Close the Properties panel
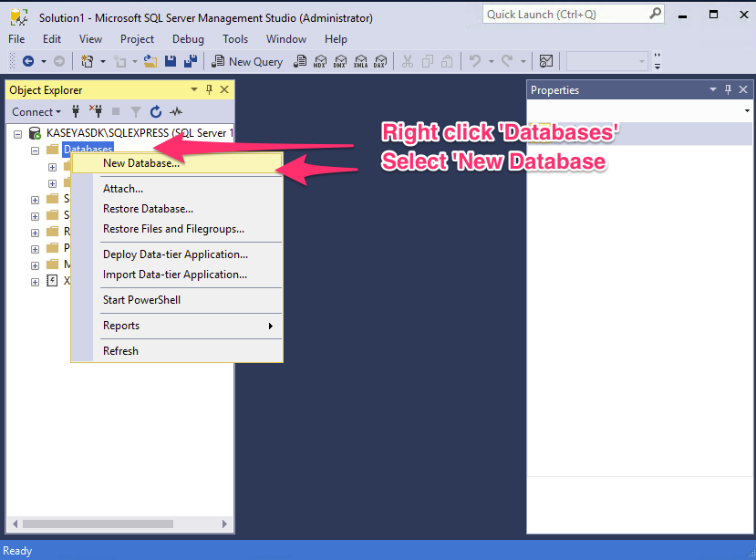 [x=743, y=89]
